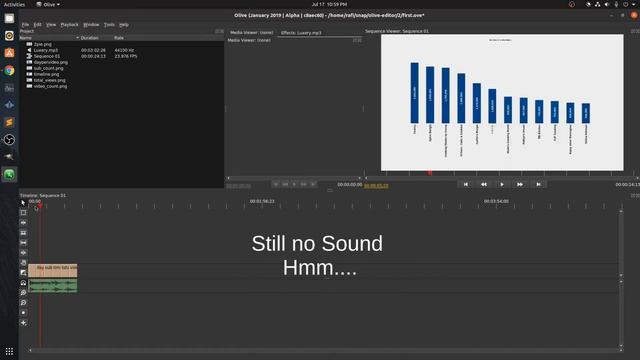
Task: Fast forward the sequence viewer
Action: pyautogui.click(x=520, y=184)
